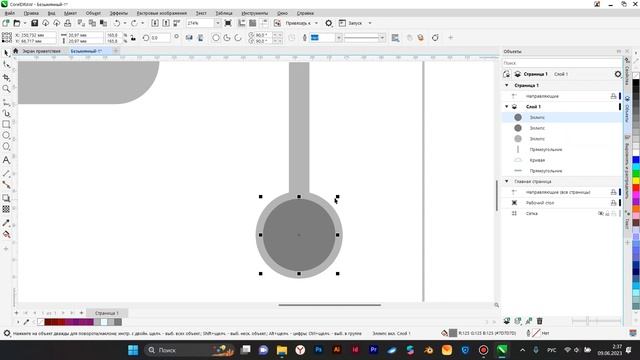Image resolution: width=640 pixels, height=360 pixels.
Task: Open the zoom level dropdown
Action: 217,23
